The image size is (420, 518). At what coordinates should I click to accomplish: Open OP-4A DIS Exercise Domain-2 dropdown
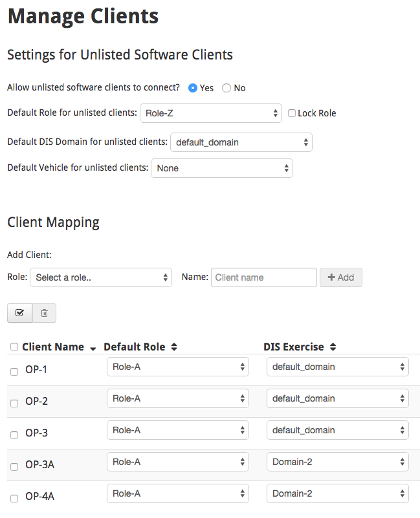coord(338,493)
